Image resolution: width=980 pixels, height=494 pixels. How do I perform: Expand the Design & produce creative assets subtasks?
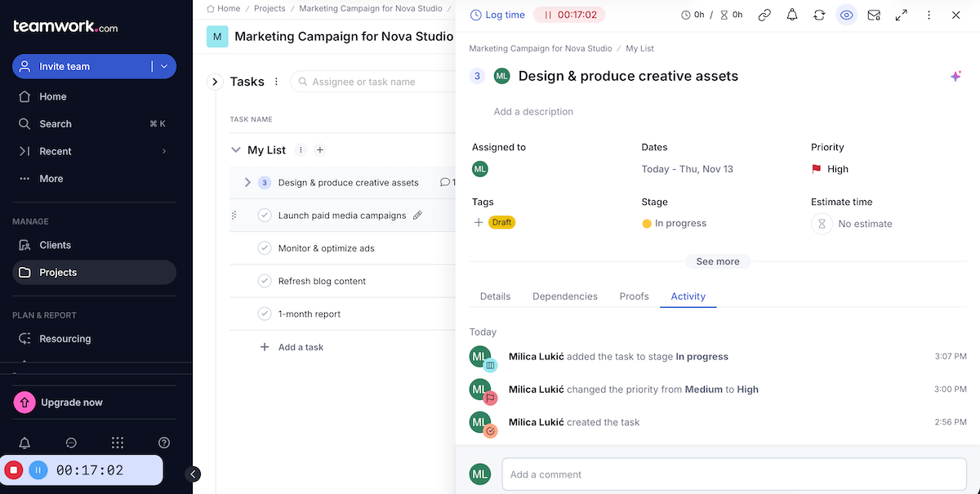(x=247, y=183)
